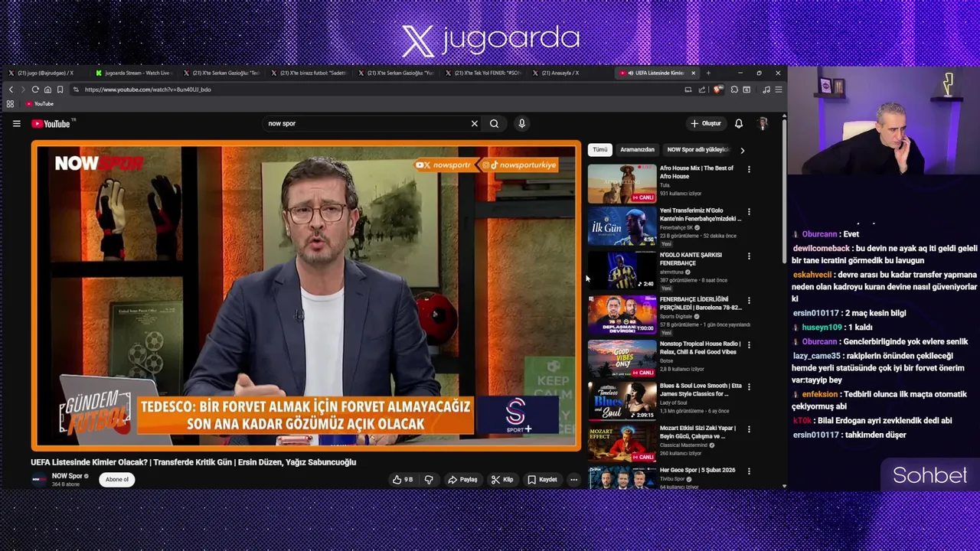The width and height of the screenshot is (980, 551).
Task: Clear the 'now spor' search text
Action: 474,123
